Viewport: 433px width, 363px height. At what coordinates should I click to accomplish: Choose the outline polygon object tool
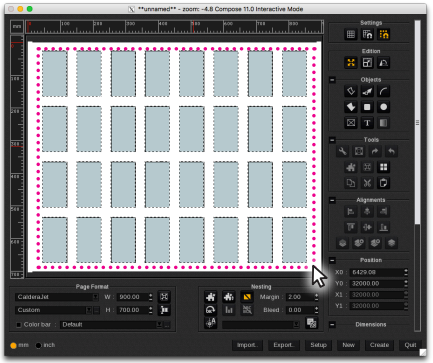(351, 91)
